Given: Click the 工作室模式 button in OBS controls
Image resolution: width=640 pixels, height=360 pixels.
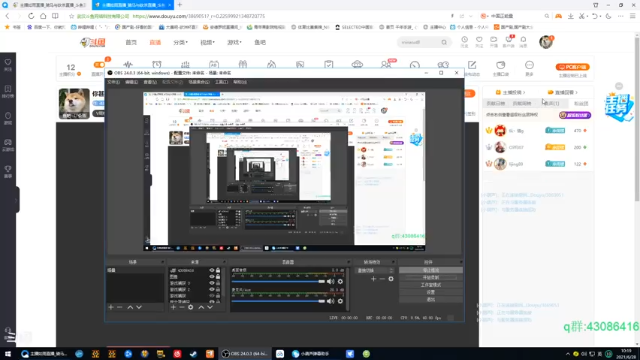Looking at the screenshot, I should [431, 285].
